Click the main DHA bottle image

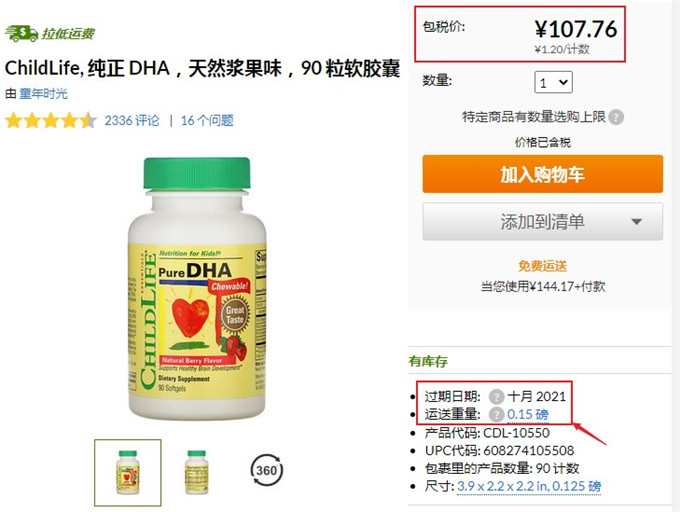(197, 288)
